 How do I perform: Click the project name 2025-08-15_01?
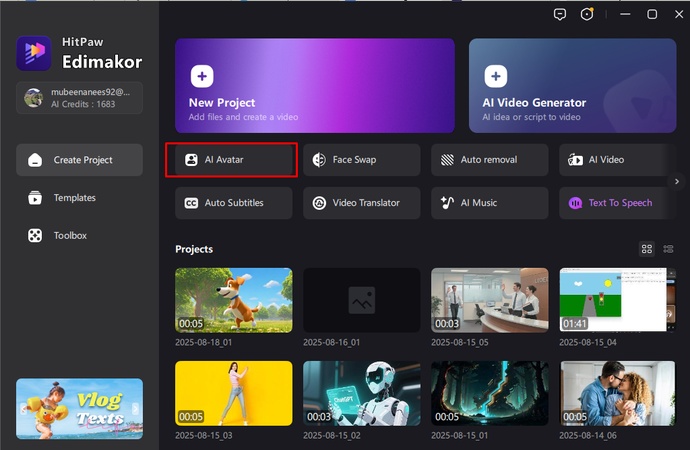click(459, 435)
